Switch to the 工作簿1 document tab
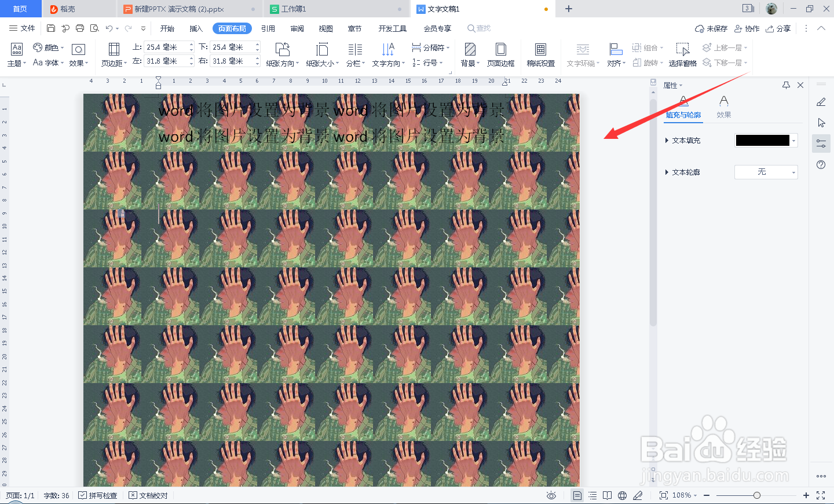Image resolution: width=834 pixels, height=504 pixels. (x=336, y=9)
